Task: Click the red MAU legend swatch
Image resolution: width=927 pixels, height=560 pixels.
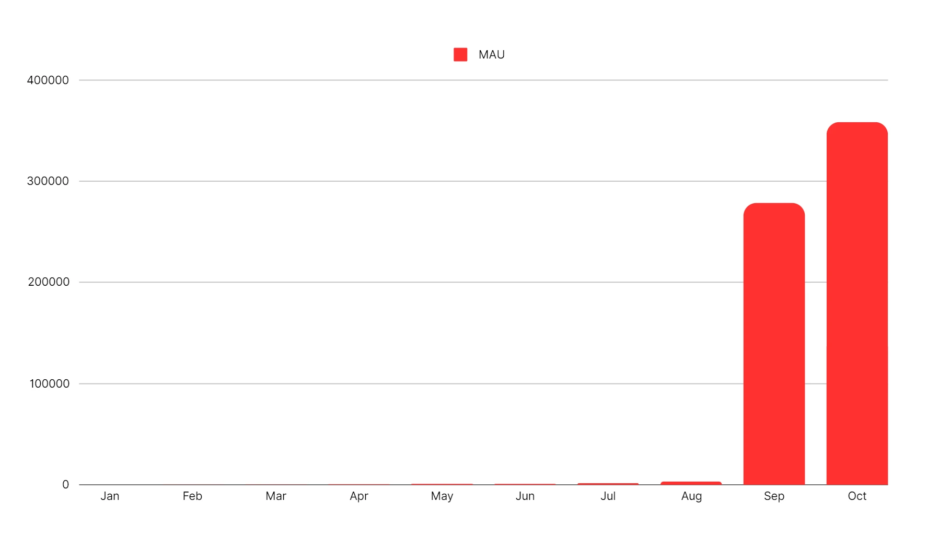Action: (x=460, y=54)
